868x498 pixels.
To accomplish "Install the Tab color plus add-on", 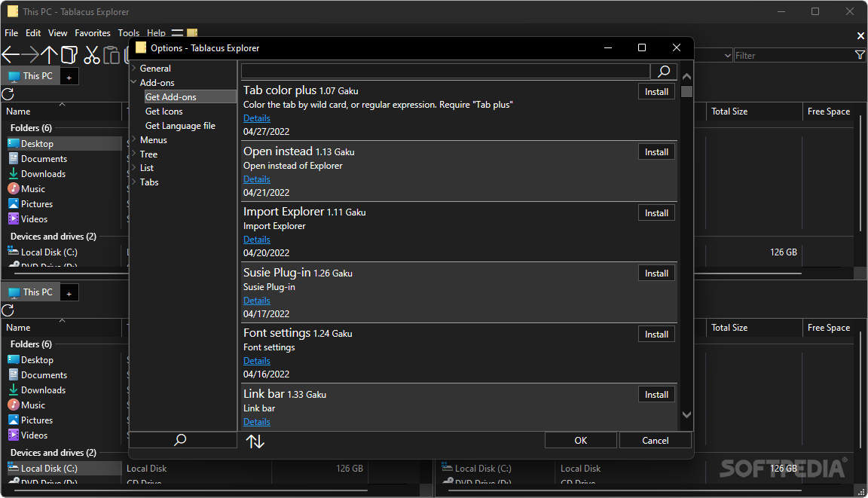I will tap(656, 91).
